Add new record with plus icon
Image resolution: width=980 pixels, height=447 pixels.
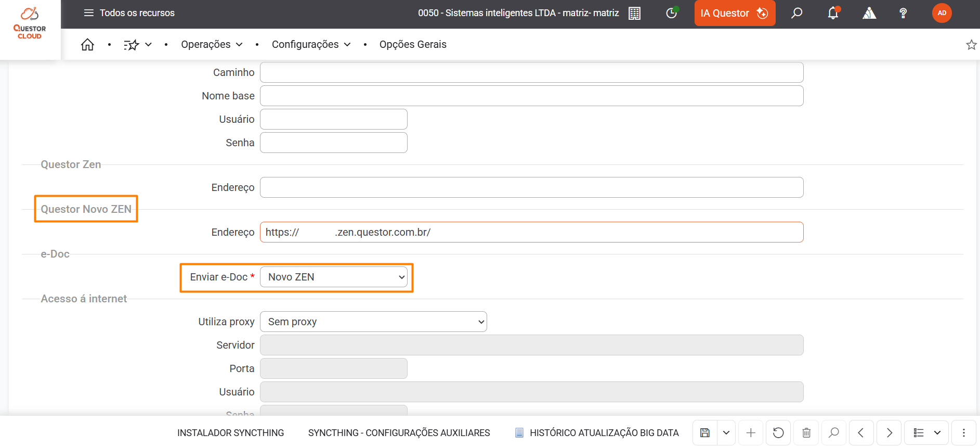pos(751,433)
